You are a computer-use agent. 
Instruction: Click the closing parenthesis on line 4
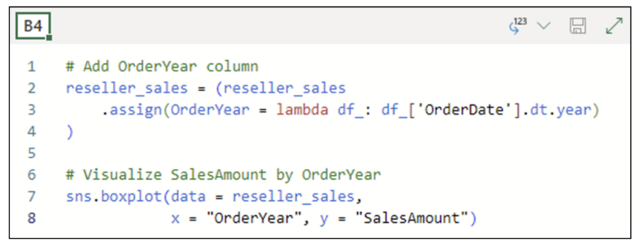tap(69, 132)
